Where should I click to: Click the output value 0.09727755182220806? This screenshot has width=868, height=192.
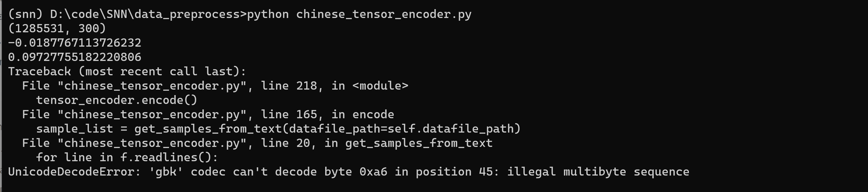pyautogui.click(x=75, y=57)
